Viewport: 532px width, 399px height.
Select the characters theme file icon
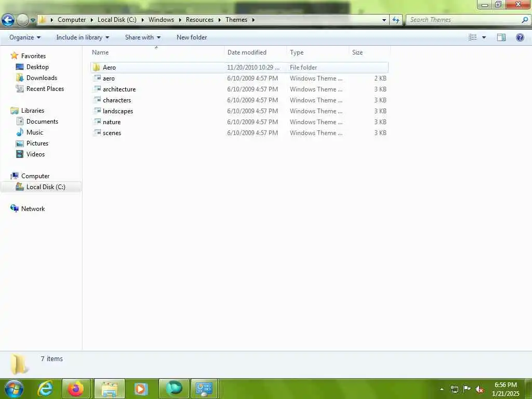click(x=97, y=100)
